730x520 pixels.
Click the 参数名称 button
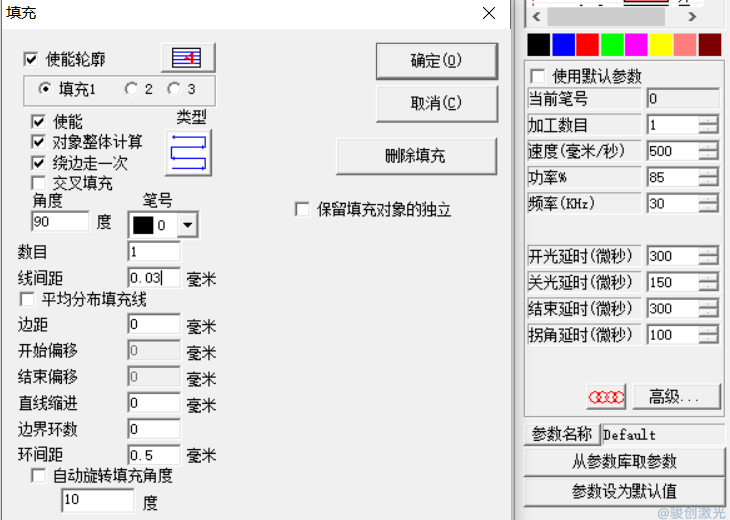[562, 434]
